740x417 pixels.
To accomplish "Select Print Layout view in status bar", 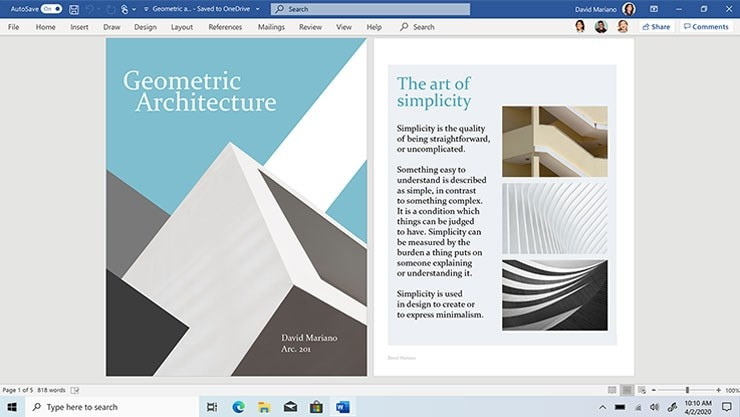I will pyautogui.click(x=627, y=389).
